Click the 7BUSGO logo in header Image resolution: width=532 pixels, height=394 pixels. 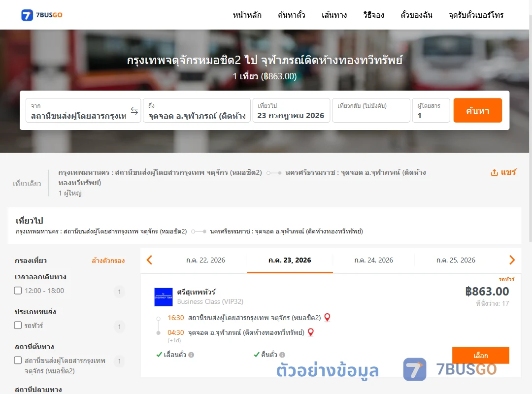[42, 15]
